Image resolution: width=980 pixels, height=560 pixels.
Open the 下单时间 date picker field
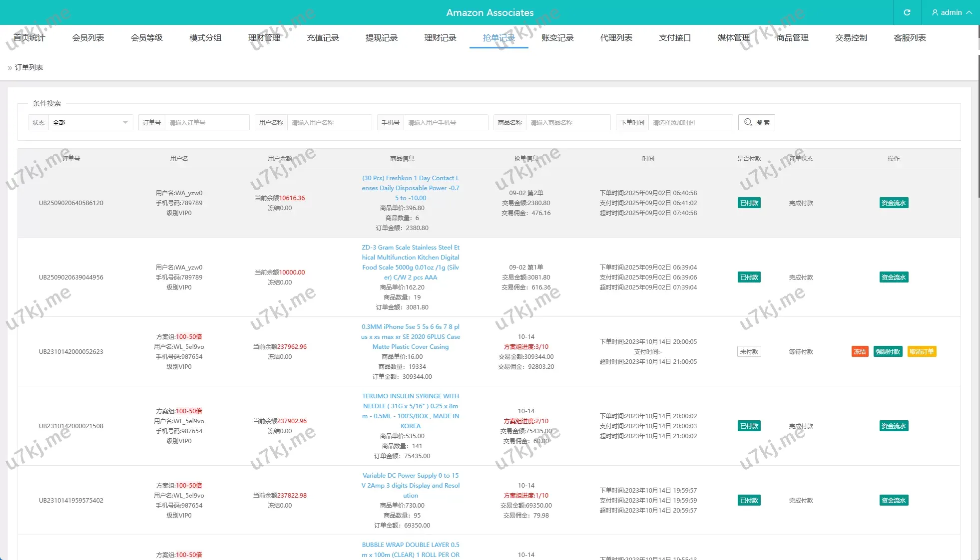pos(690,122)
